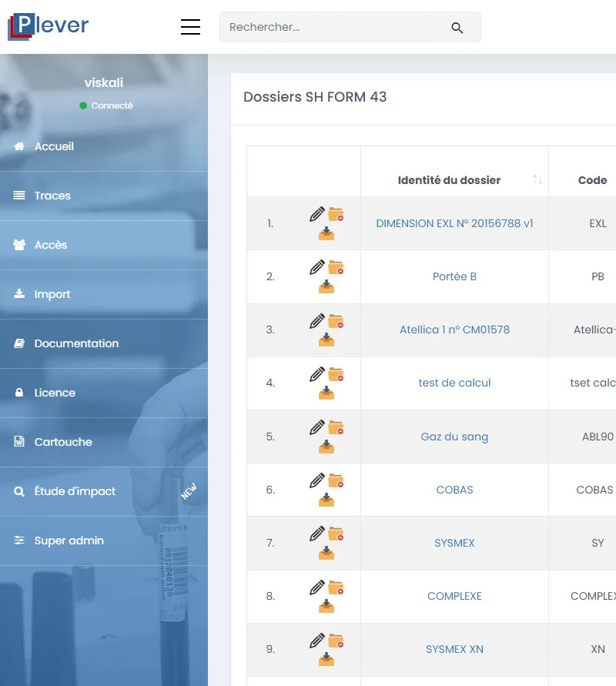Viewport: 616px width, 686px height.
Task: Open Import in the sidebar
Action: click(x=104, y=294)
